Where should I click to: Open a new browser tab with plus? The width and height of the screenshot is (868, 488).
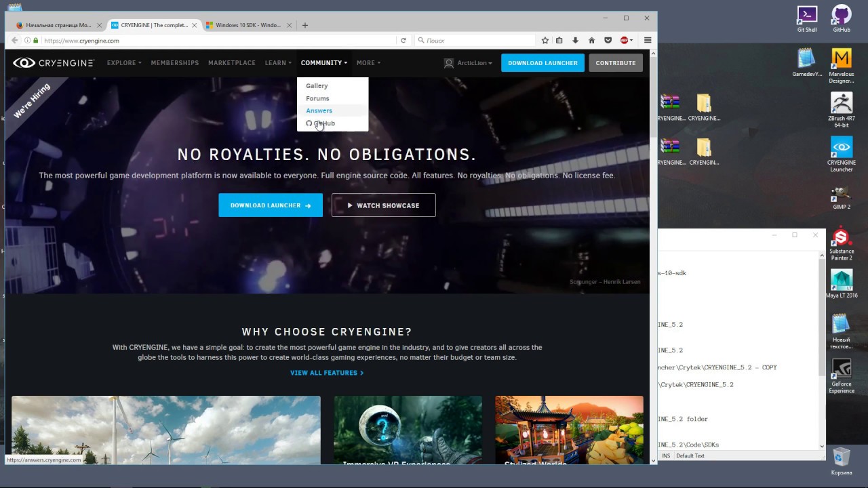pyautogui.click(x=304, y=25)
